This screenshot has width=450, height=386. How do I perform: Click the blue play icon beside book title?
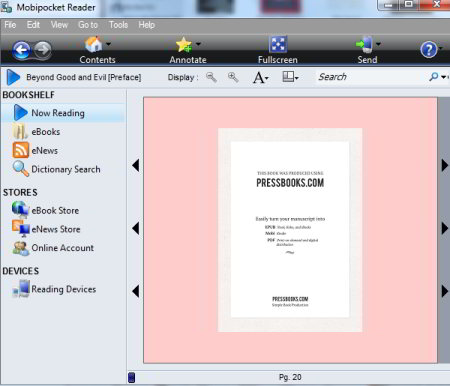coord(13,77)
